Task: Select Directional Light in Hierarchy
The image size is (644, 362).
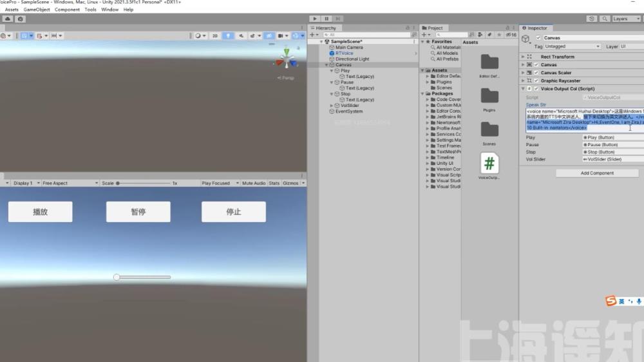Action: [352, 59]
